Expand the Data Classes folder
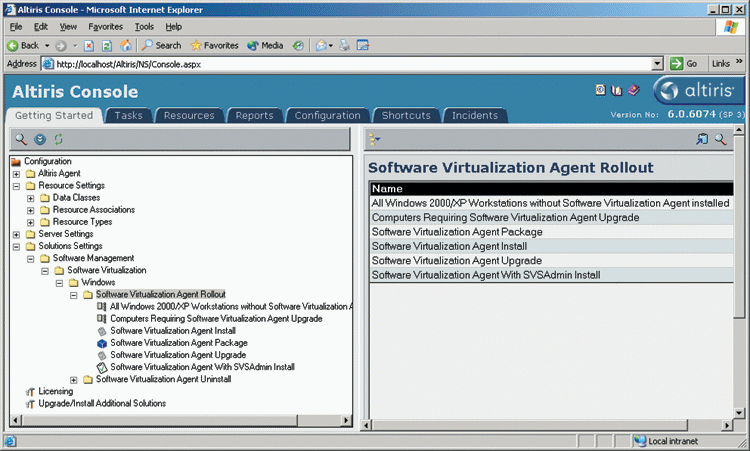 31,198
